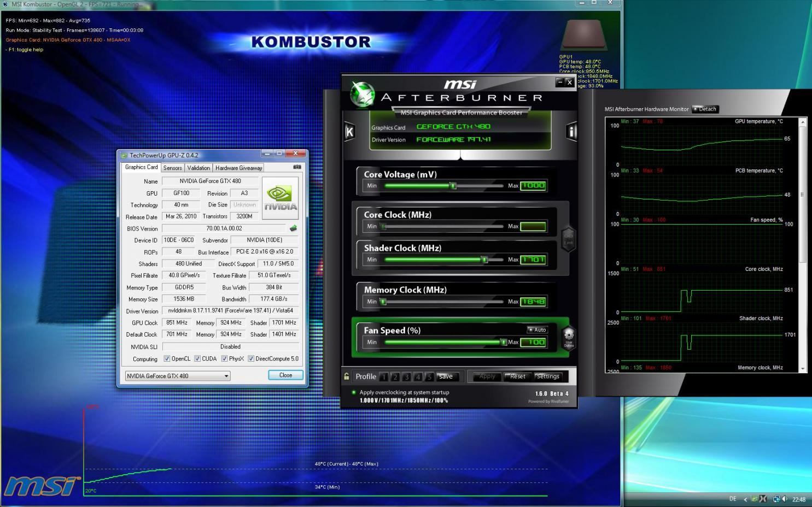Toggle the DirectCompute 5.0 checkbox
This screenshot has height=507, width=812.
tap(251, 359)
